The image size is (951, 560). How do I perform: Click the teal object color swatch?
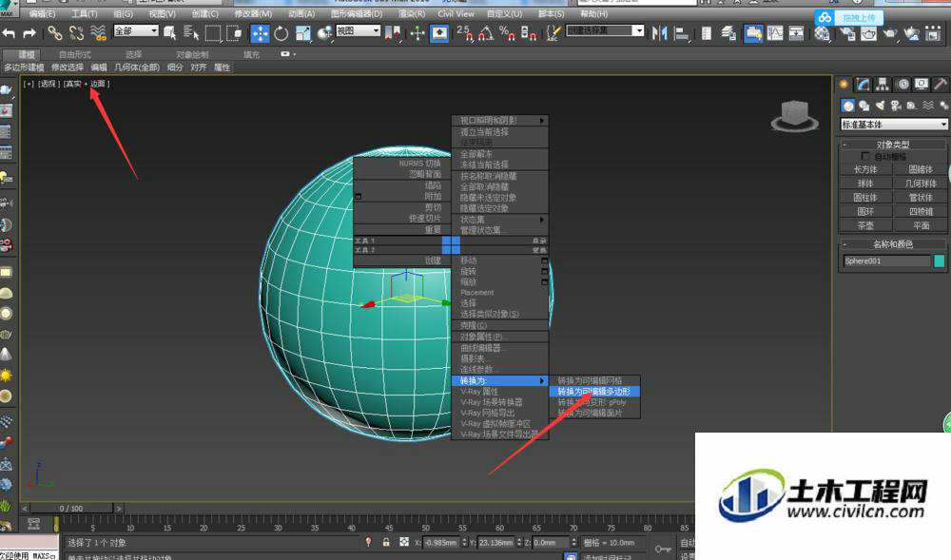pyautogui.click(x=939, y=261)
